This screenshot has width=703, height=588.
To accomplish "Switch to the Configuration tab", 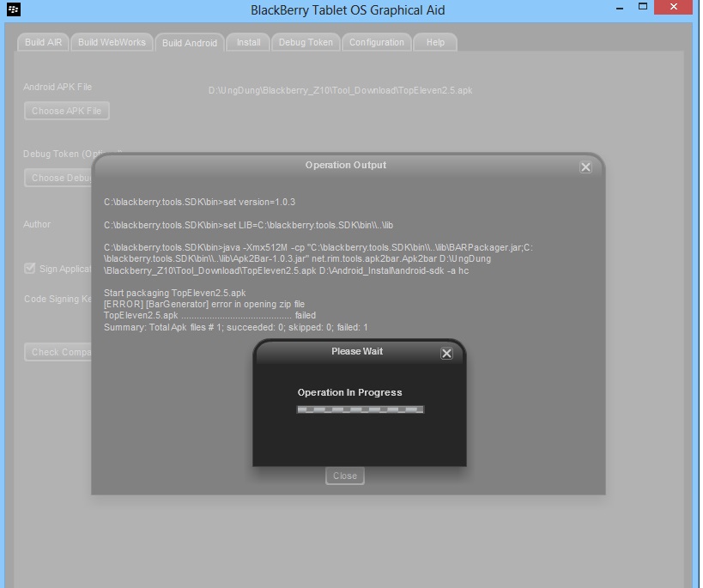I will [x=377, y=42].
